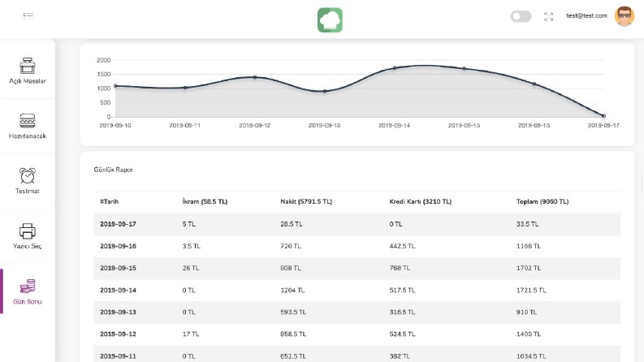Click chart data point for 2019-09-11
Image resolution: width=644 pixels, height=362 pixels.
click(185, 88)
